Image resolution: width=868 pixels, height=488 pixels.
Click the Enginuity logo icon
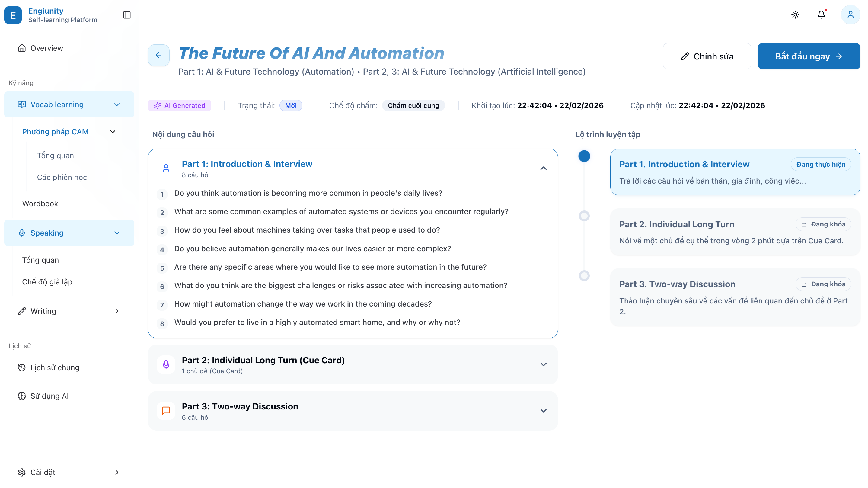(13, 15)
